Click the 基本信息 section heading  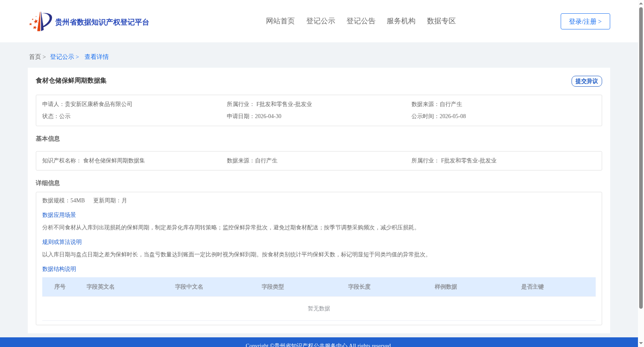[x=47, y=139]
